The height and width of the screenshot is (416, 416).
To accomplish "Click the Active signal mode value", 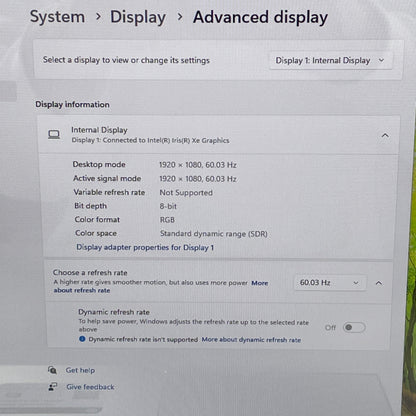I will [198, 179].
